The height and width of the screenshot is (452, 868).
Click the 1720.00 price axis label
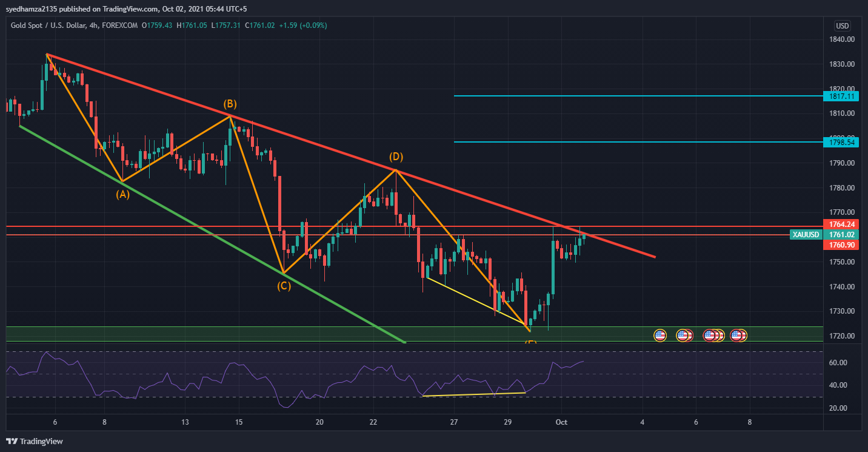(843, 336)
